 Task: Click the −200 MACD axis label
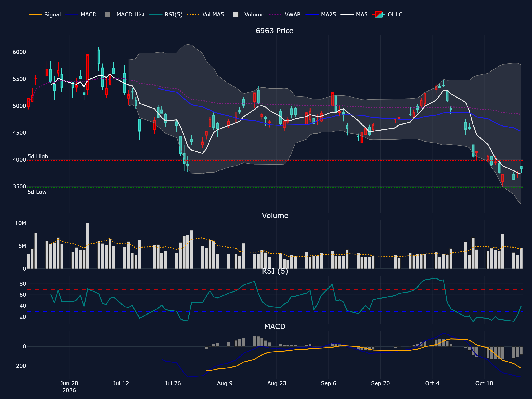pos(19,366)
